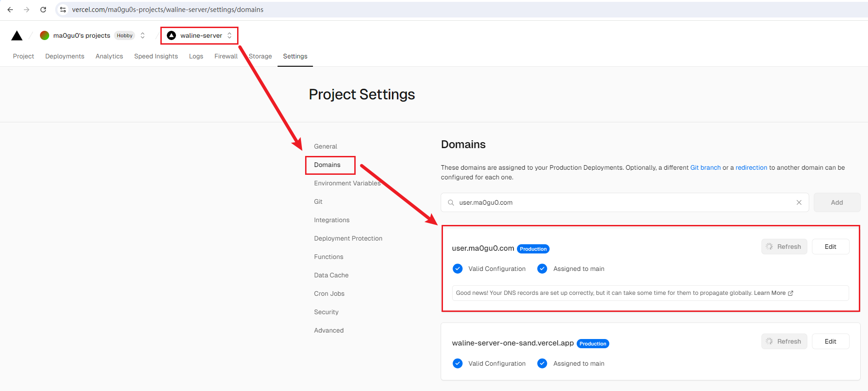Click the Hobby plan badge
The height and width of the screenshot is (391, 868).
125,35
